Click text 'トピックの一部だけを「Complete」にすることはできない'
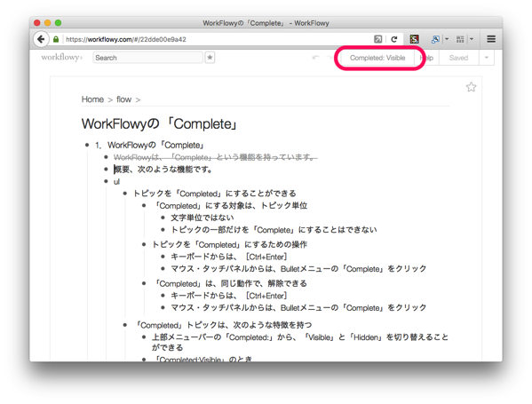532x404 pixels. (x=274, y=230)
